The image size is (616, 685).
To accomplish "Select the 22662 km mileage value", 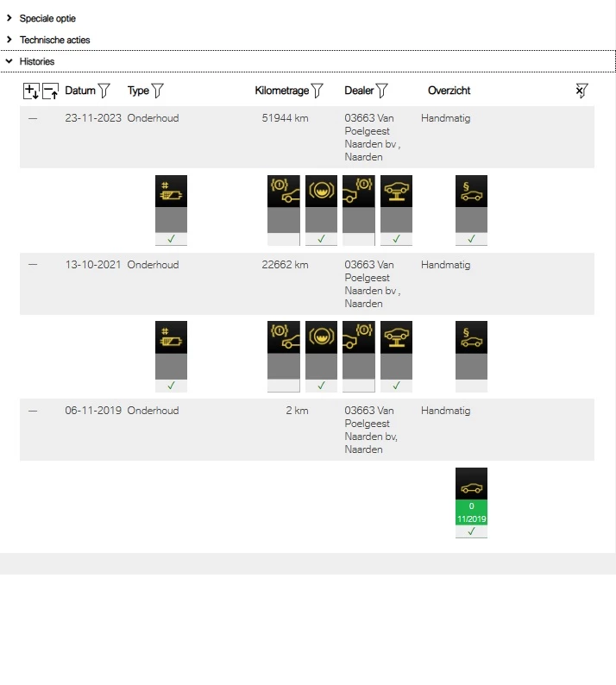I will tap(285, 265).
